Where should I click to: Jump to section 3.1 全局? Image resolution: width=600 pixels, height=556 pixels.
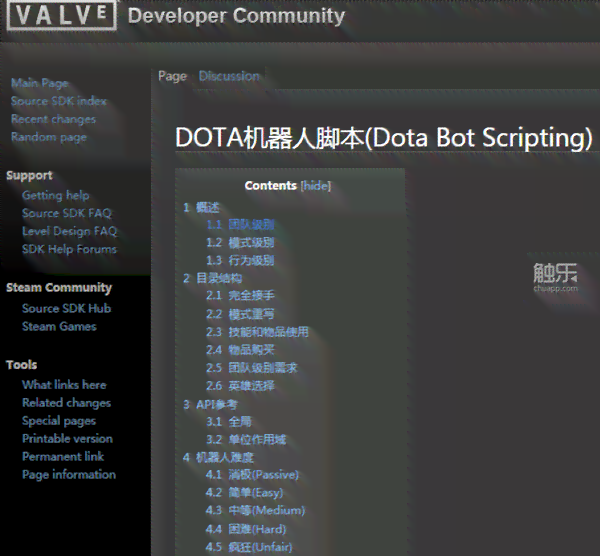coord(229,422)
